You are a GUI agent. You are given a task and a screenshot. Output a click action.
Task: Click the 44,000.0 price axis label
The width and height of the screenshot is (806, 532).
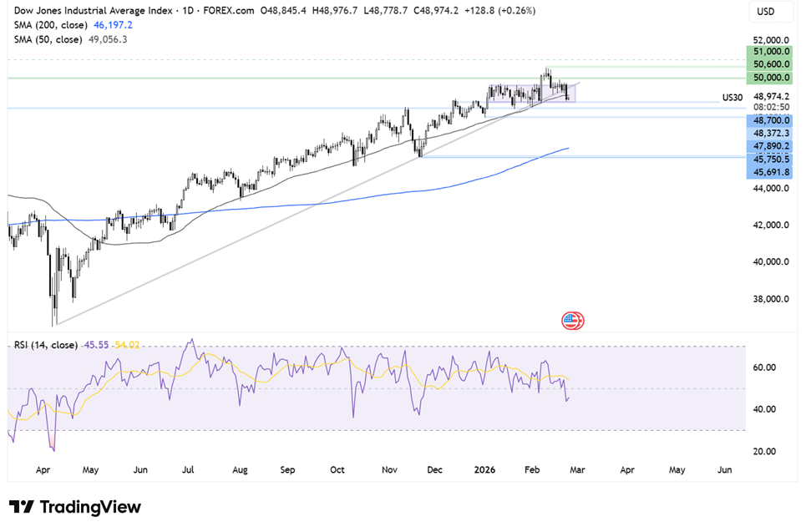pos(771,188)
